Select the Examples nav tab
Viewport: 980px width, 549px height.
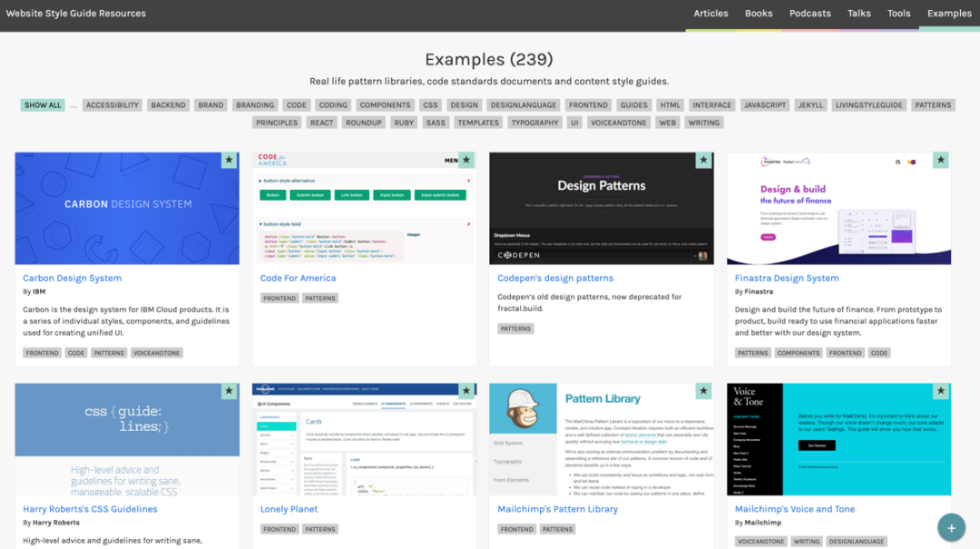coord(949,13)
